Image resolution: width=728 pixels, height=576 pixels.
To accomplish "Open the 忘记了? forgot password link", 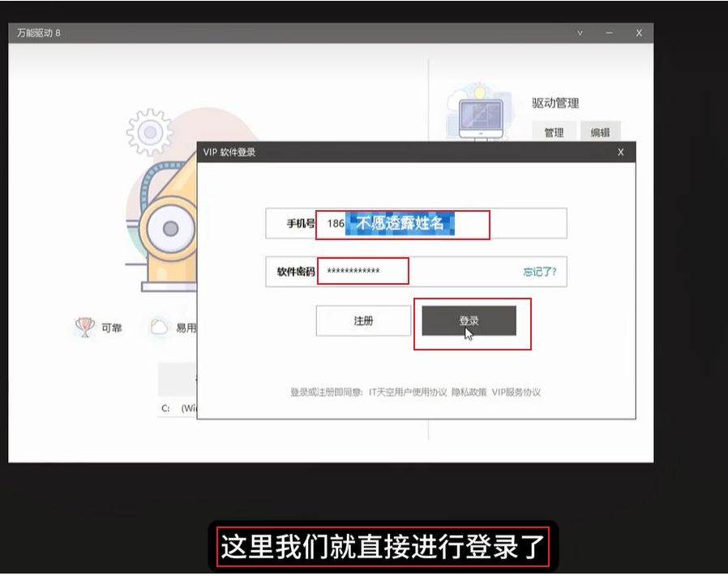I will (x=539, y=272).
